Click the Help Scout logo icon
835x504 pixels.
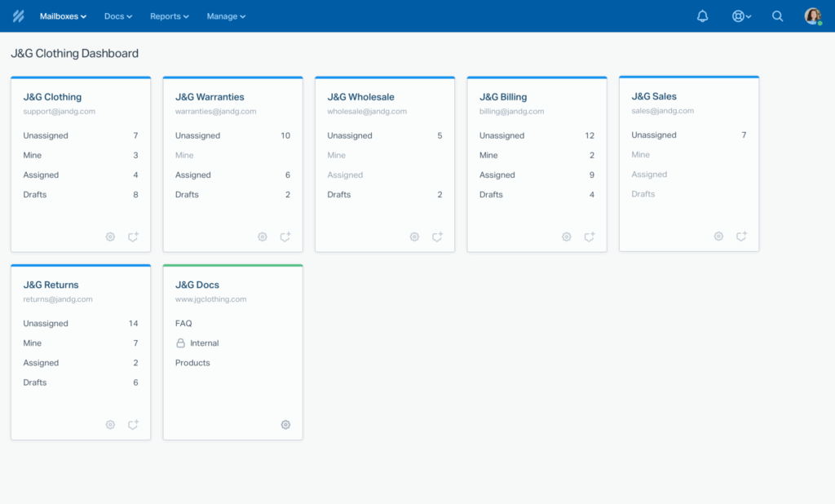point(18,16)
